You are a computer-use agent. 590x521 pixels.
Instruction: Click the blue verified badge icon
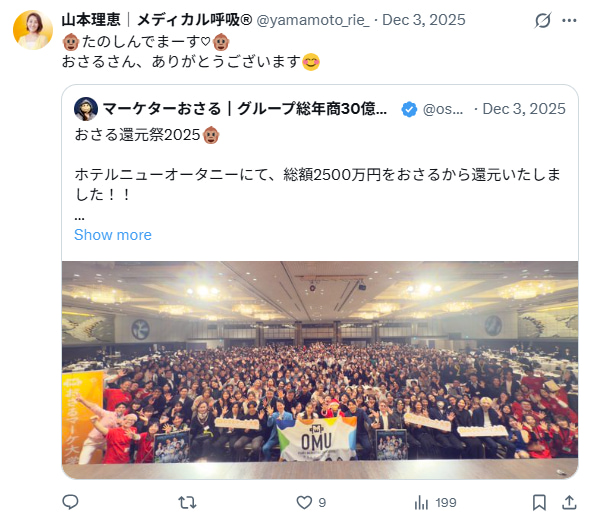tap(409, 109)
